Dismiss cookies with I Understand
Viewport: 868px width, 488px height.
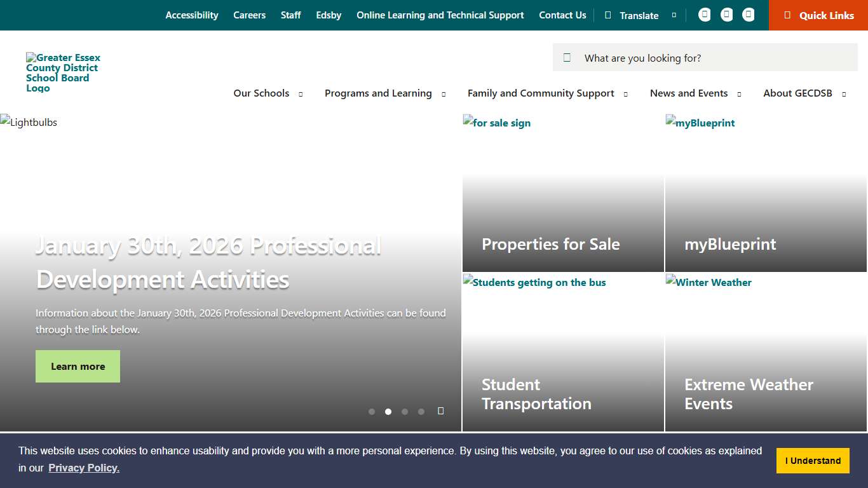813,460
